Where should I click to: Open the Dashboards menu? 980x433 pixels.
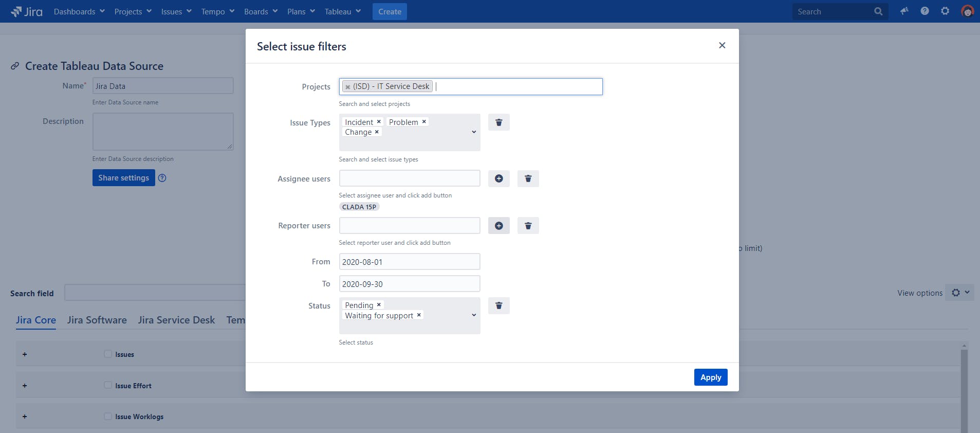pos(79,11)
